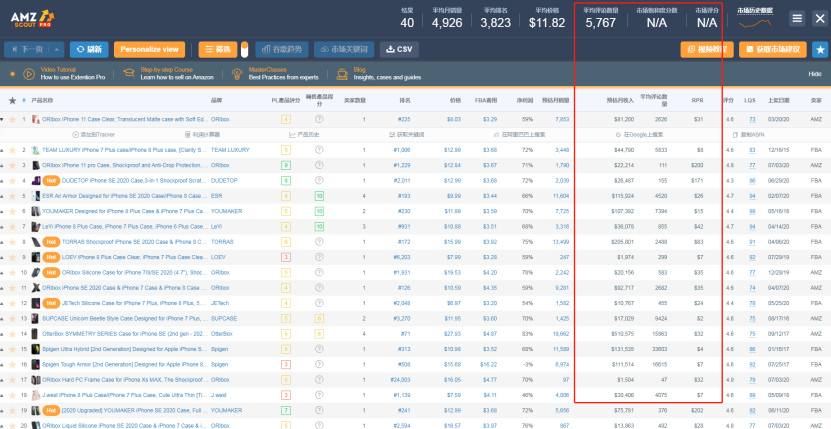The image size is (831, 429).
Task: Collapse the expanded ORIbox iPhone 11 row
Action: [x=4, y=119]
